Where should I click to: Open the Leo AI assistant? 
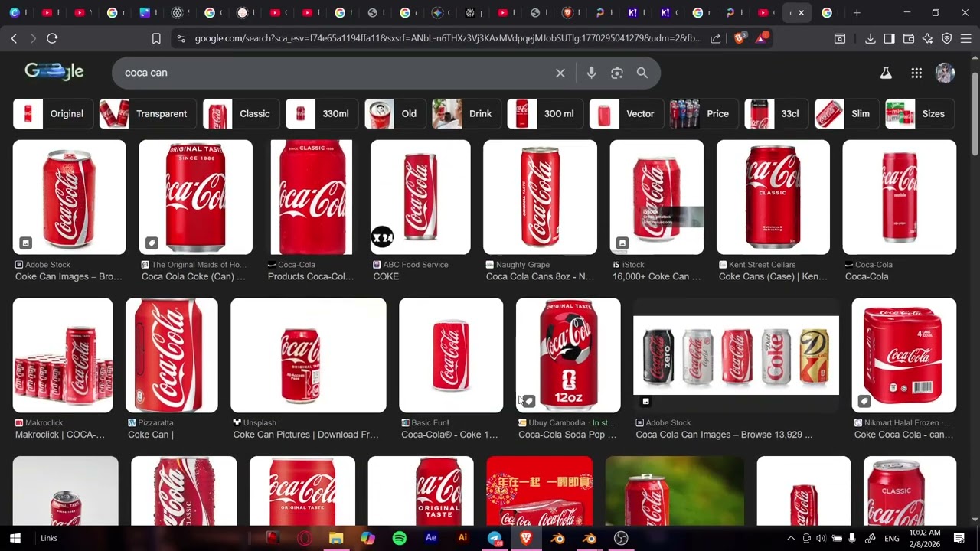[x=928, y=38]
